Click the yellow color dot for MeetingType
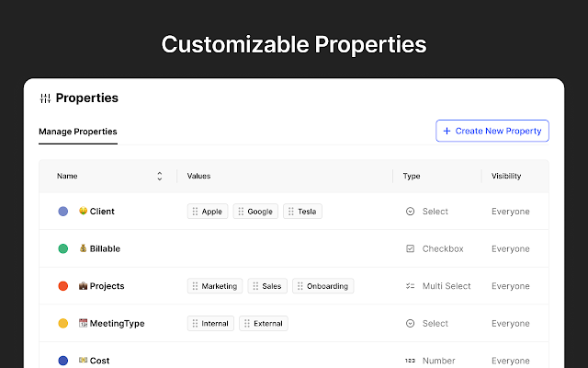The width and height of the screenshot is (588, 368). [x=63, y=323]
